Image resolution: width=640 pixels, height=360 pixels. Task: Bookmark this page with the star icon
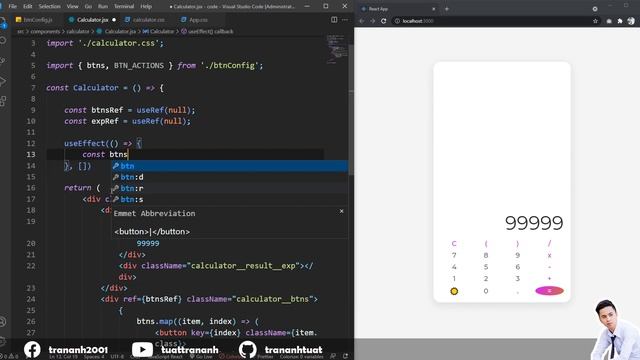[x=596, y=21]
